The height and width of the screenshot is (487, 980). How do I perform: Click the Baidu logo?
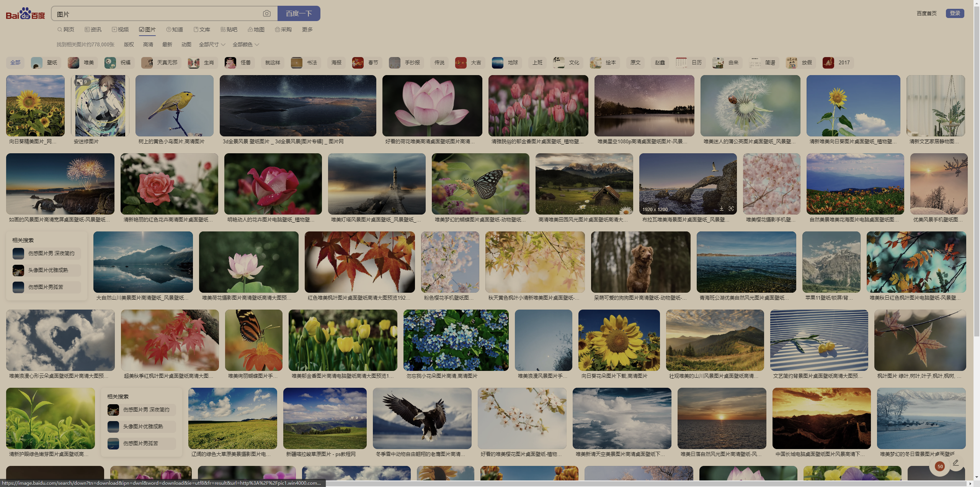pyautogui.click(x=25, y=14)
